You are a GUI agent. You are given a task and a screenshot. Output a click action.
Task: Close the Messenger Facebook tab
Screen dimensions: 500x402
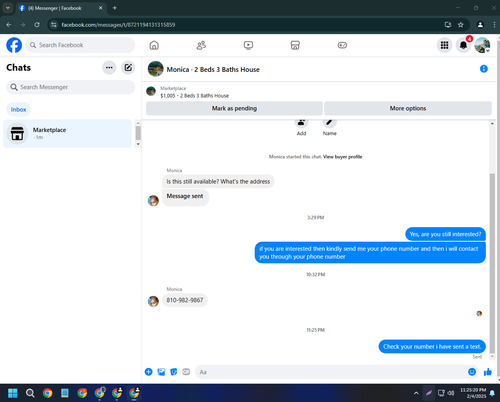(100, 8)
